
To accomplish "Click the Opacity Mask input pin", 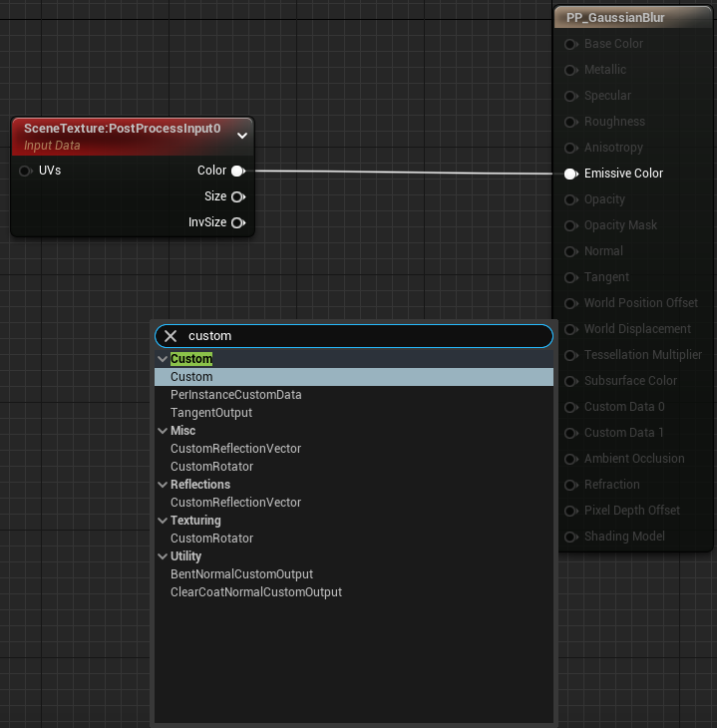I will click(x=570, y=225).
